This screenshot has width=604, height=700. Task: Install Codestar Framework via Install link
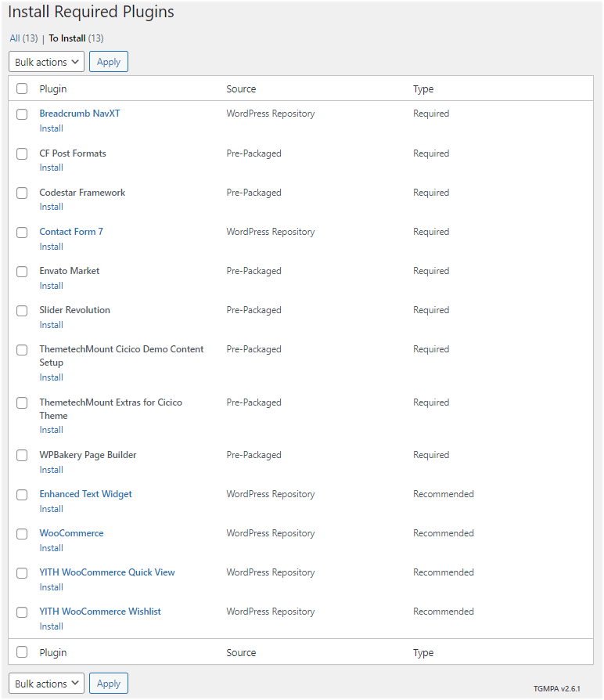tap(52, 207)
